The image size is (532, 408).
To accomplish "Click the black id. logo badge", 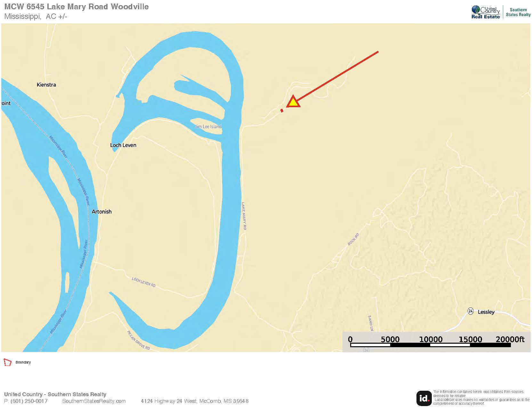I will (x=424, y=398).
